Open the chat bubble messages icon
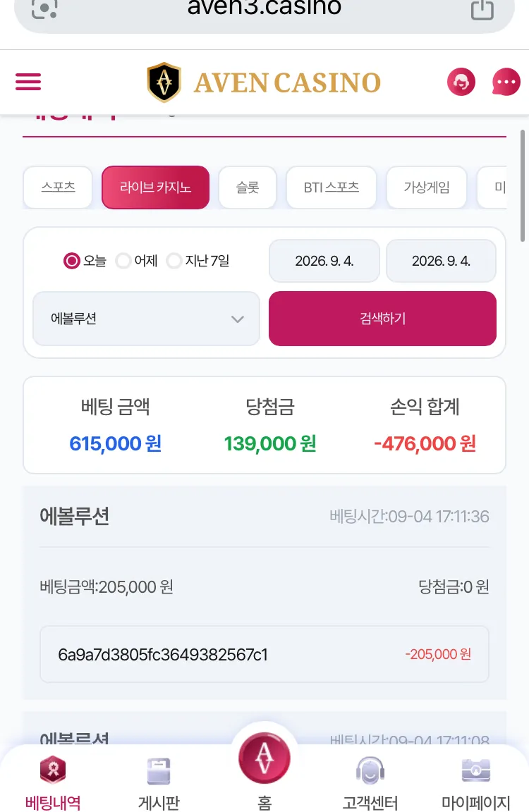Screen dimensions: 529x812 point(506,82)
